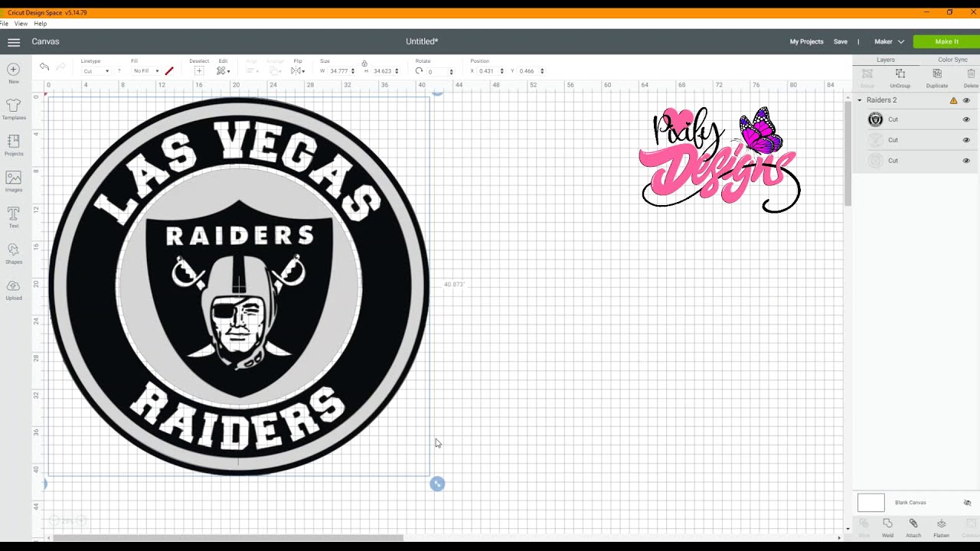Delete the selected layers

(971, 77)
